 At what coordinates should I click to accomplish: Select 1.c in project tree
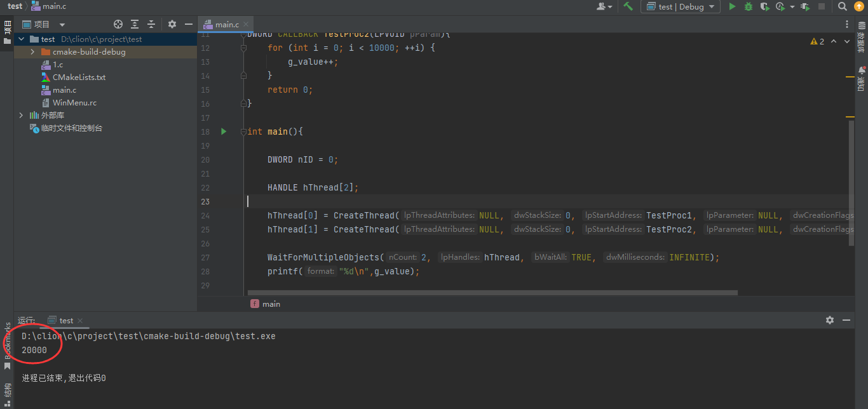(58, 65)
